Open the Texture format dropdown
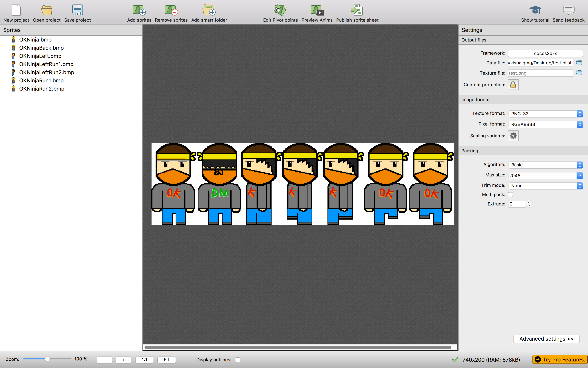588x368 pixels. tap(546, 114)
